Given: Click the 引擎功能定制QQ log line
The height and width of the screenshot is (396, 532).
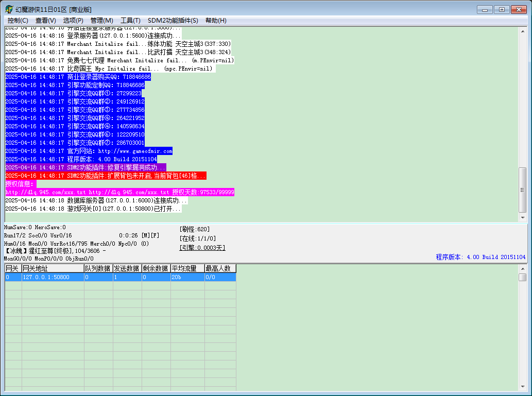Looking at the screenshot, I should click(75, 85).
